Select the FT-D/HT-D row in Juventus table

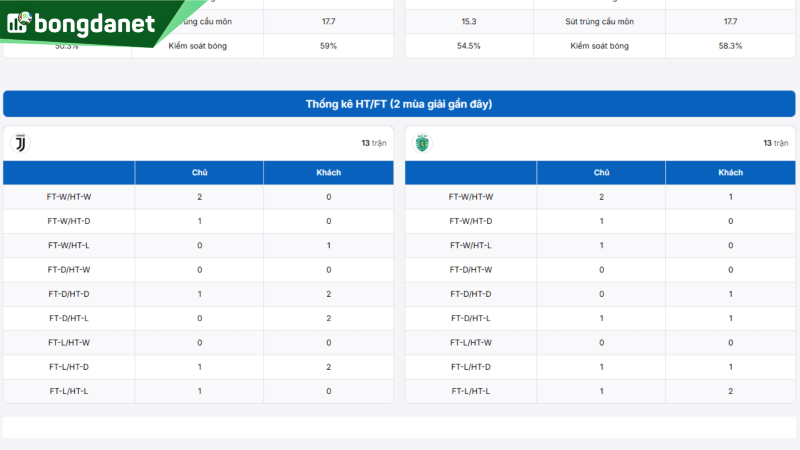[x=69, y=294]
